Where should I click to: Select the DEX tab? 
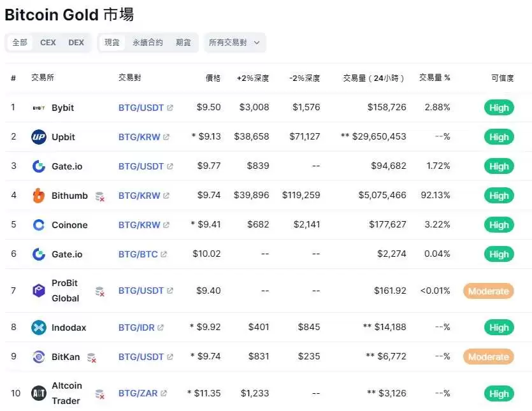click(76, 43)
